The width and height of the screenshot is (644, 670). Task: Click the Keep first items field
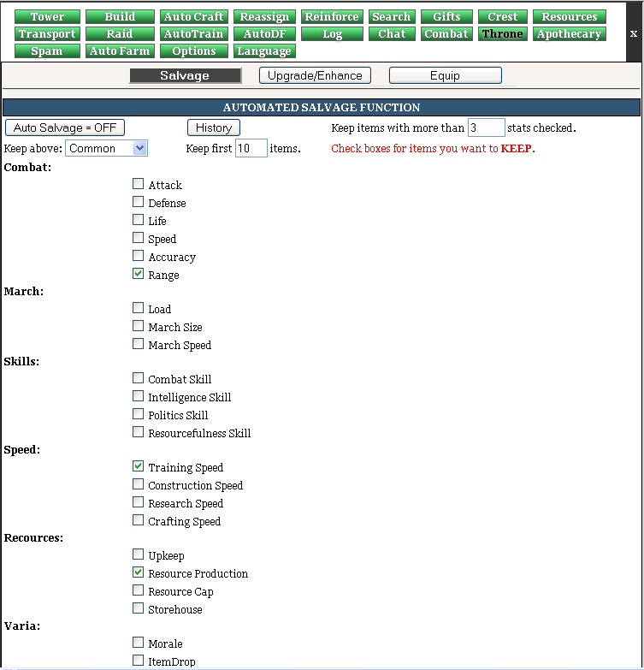click(251, 148)
